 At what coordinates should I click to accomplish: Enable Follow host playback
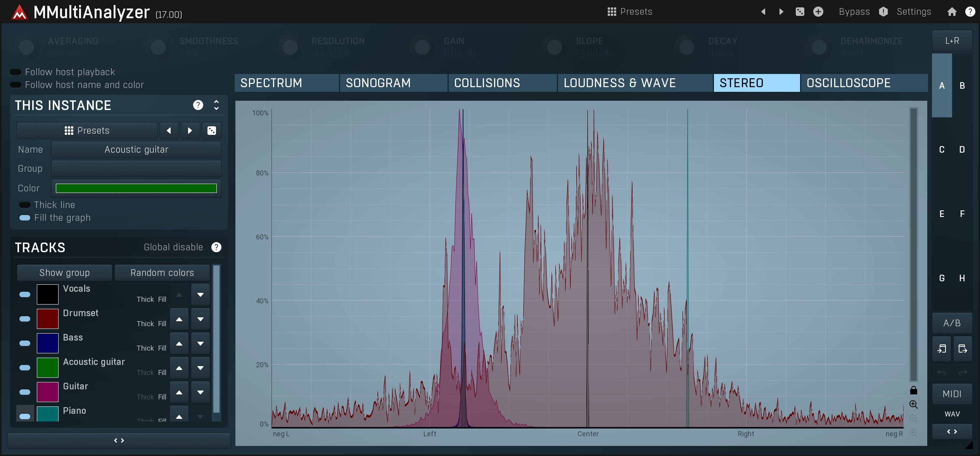(x=16, y=72)
